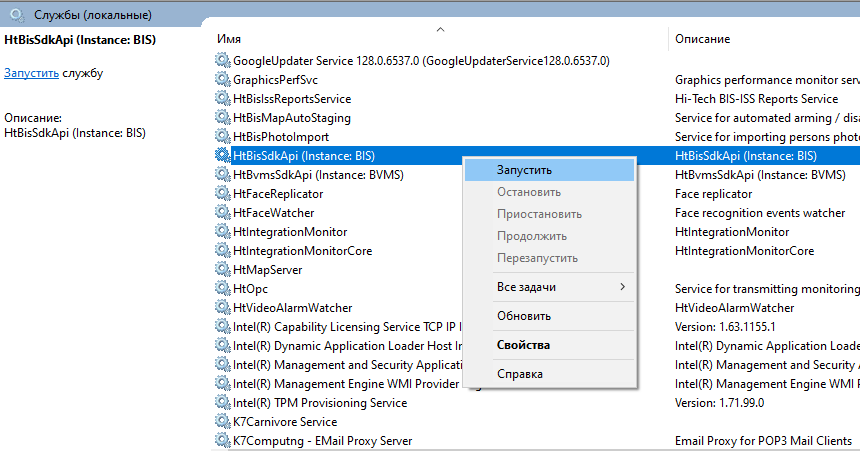860x451 pixels.
Task: Choose Запустить in the context menu
Action: [524, 171]
